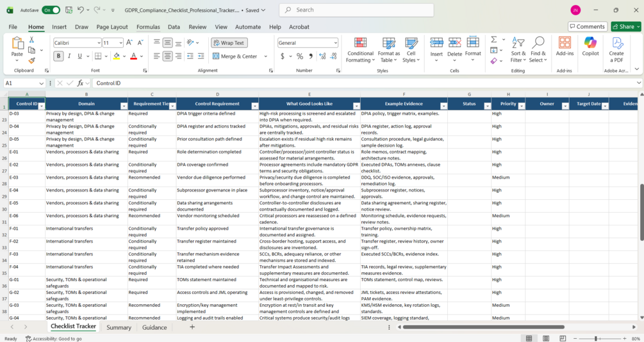Click the Share button
The width and height of the screenshot is (644, 342).
(x=626, y=27)
